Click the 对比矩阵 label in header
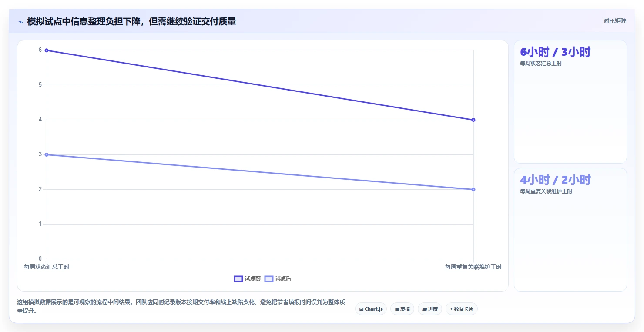Image resolution: width=644 pixels, height=332 pixels. pos(614,21)
